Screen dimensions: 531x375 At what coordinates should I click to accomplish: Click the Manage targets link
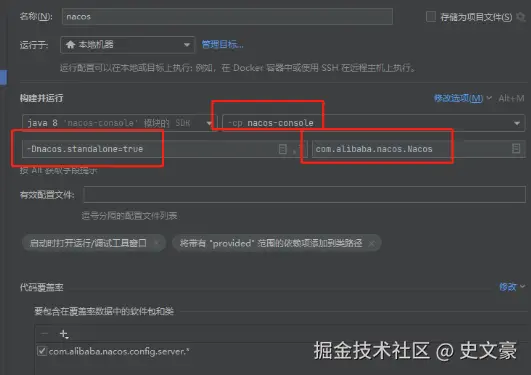click(x=222, y=44)
